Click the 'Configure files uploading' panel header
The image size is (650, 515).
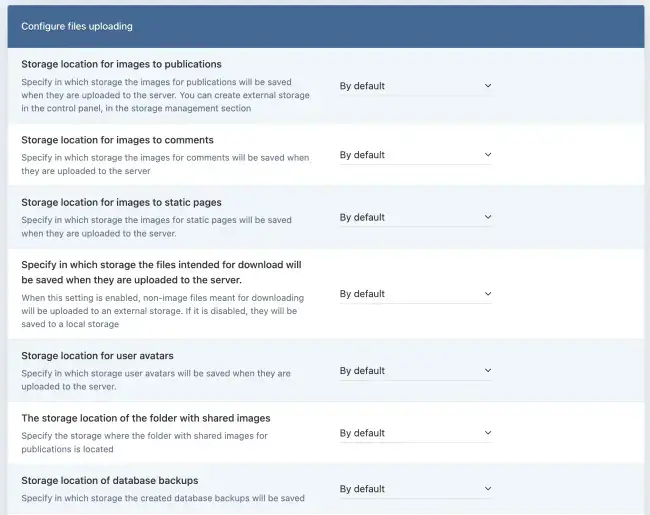[x=76, y=26]
